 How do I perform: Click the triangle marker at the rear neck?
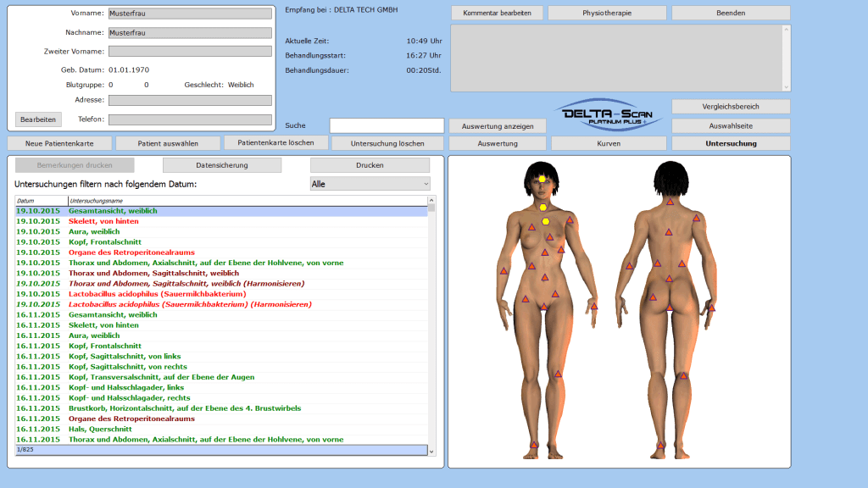click(x=670, y=202)
